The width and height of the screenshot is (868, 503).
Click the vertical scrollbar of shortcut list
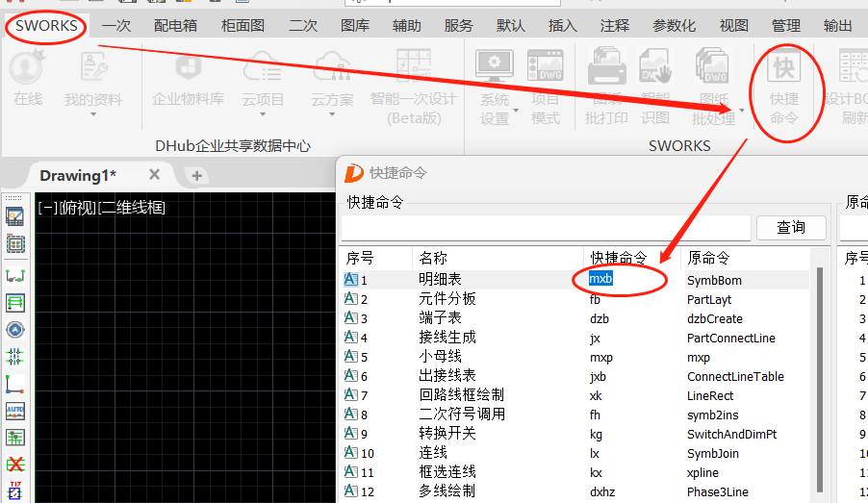(820, 379)
